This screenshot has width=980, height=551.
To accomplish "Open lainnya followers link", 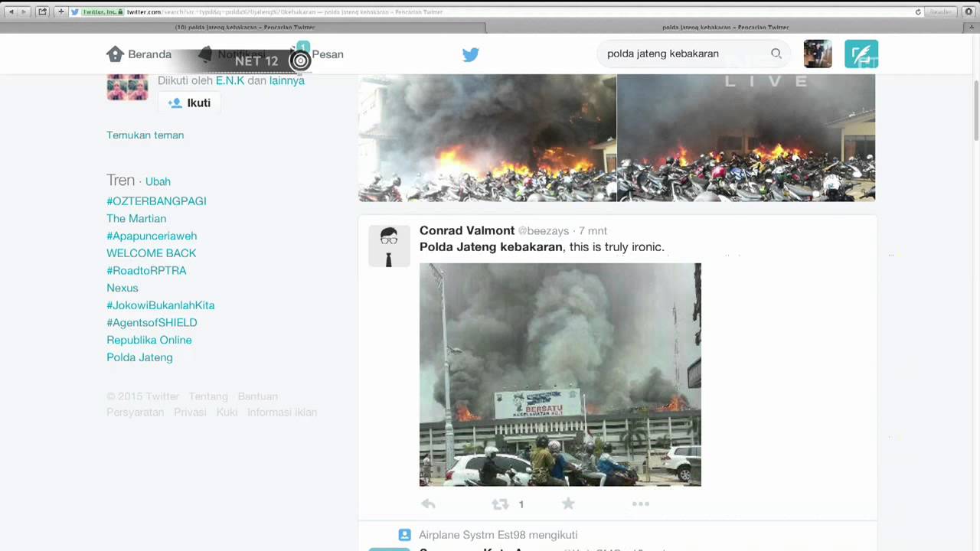I will coord(287,80).
